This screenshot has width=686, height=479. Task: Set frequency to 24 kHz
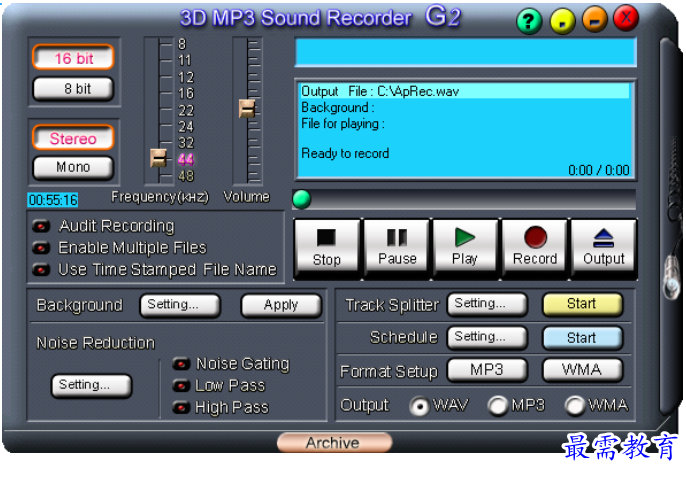pos(186,126)
